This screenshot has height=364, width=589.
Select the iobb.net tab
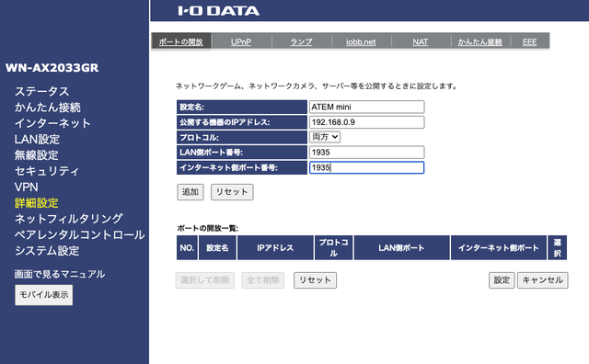pyautogui.click(x=361, y=41)
